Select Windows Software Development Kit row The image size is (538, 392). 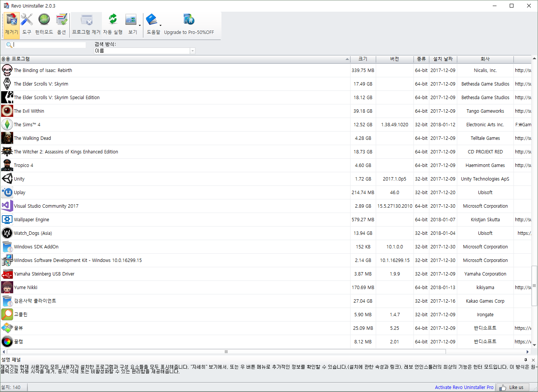266,260
